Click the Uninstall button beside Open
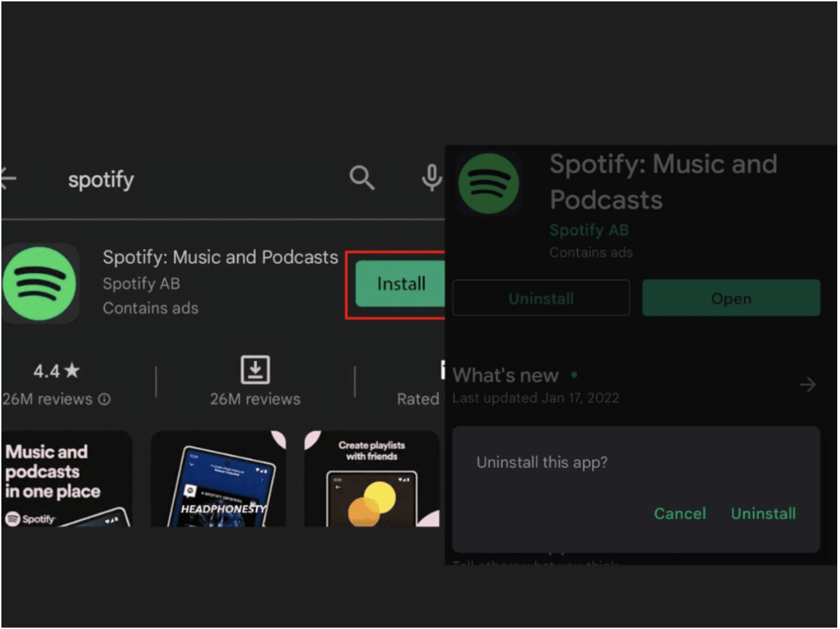The width and height of the screenshot is (840, 629). point(541,299)
